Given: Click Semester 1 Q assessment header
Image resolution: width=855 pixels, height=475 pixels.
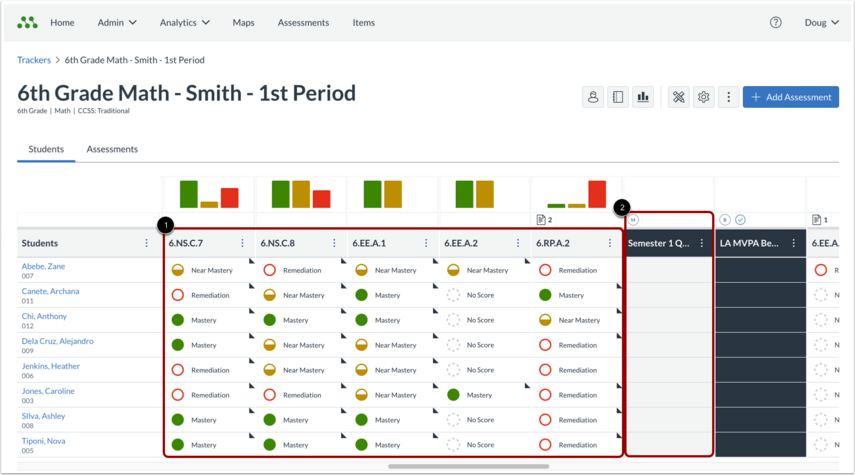Looking at the screenshot, I should 658,243.
